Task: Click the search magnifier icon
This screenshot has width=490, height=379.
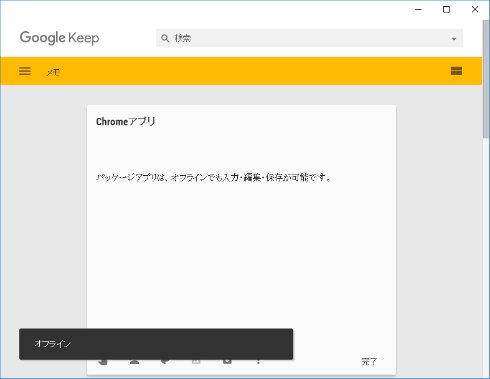Action: point(165,38)
